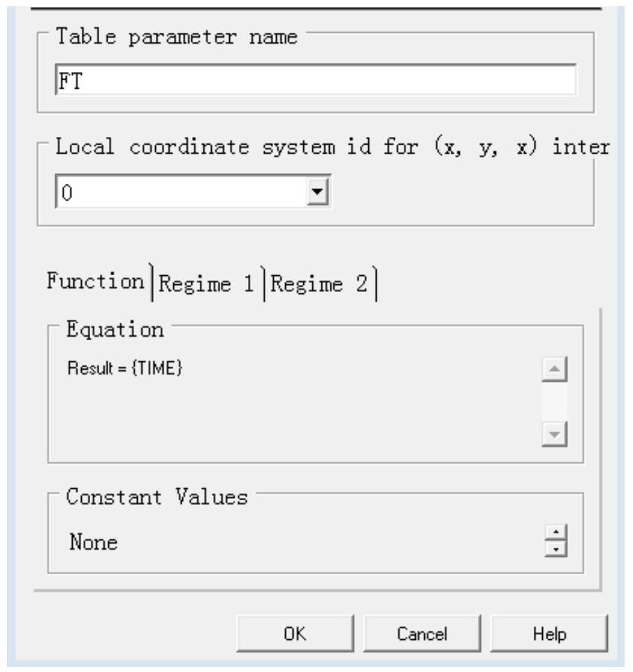Increment the Constant Values spinner up arrow
The image size is (633, 672).
click(556, 534)
